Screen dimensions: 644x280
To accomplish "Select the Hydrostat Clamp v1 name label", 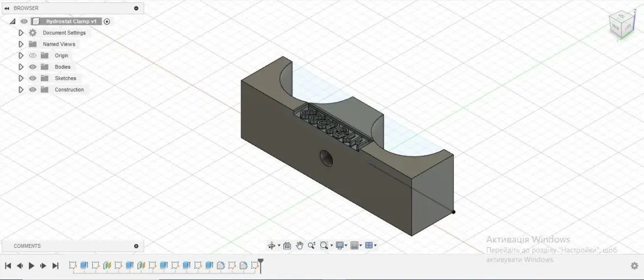I will 71,21.
